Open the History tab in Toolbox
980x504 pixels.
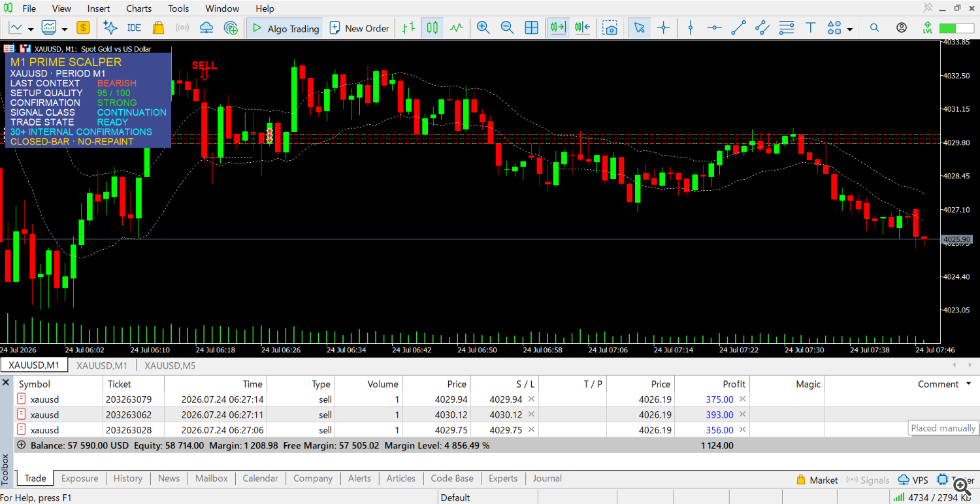(128, 479)
